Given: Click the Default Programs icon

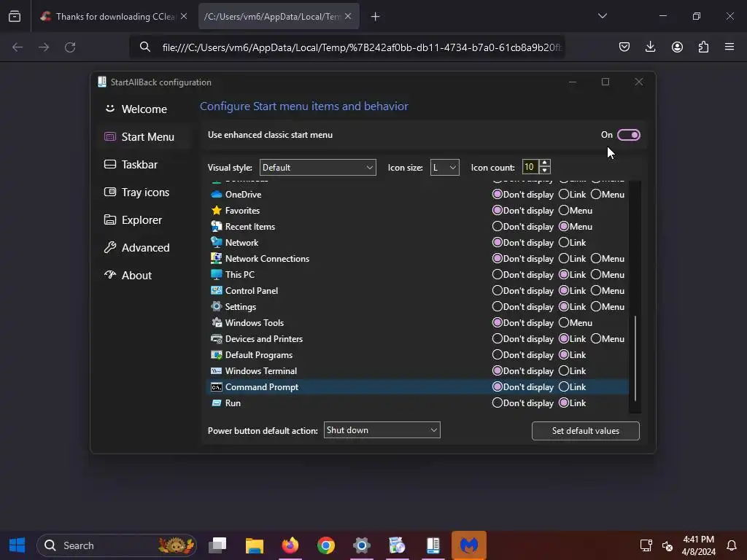Looking at the screenshot, I should pyautogui.click(x=216, y=355).
